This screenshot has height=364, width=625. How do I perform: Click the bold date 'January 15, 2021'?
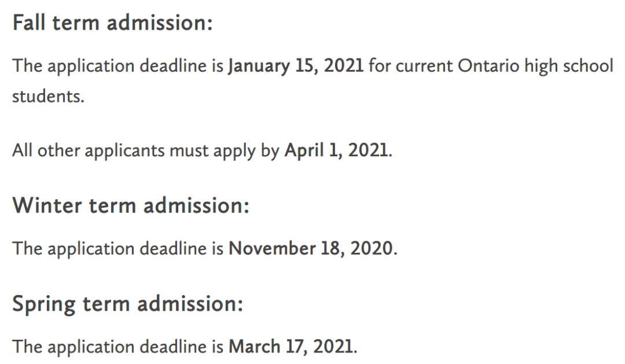[x=296, y=66]
